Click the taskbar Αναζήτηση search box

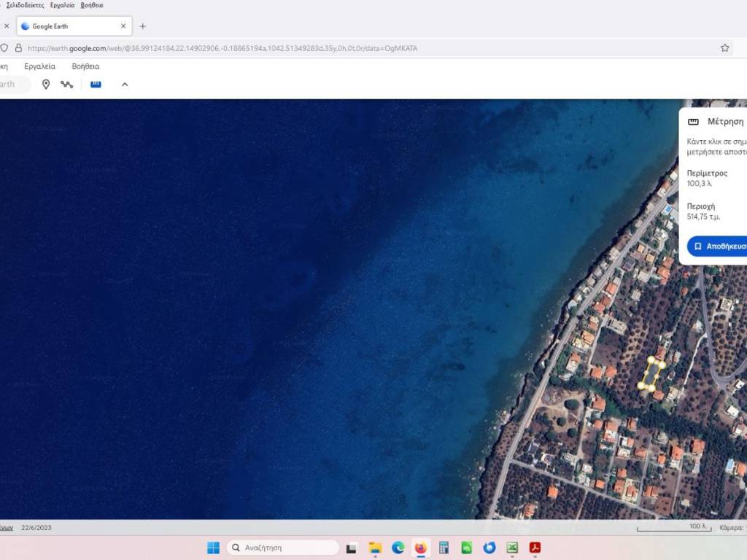283,548
